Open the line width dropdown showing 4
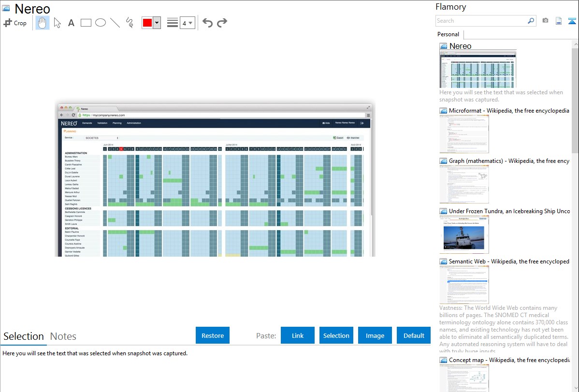579x392 pixels. [187, 23]
